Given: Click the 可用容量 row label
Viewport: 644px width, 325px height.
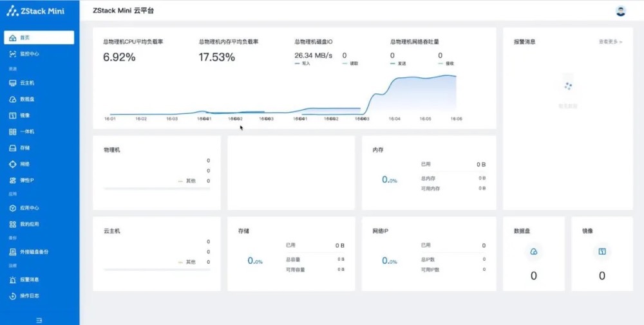Looking at the screenshot, I should coord(296,270).
